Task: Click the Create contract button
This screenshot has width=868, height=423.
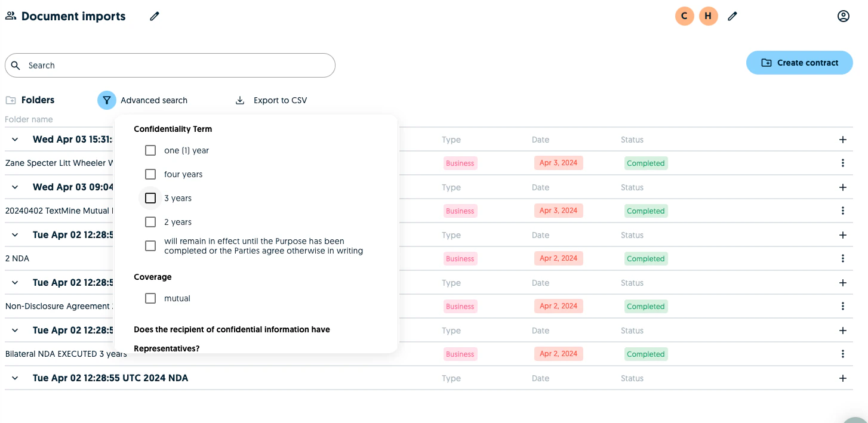Action: 799,63
